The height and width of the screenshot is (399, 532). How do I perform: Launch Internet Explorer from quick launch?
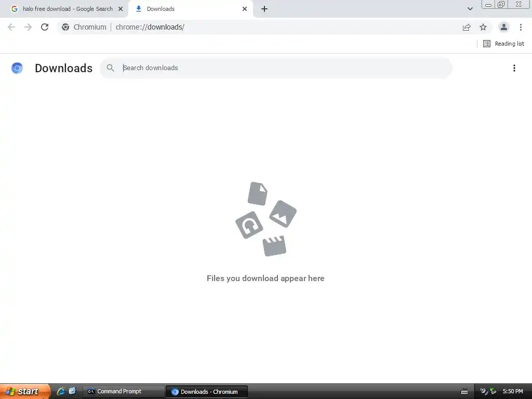tap(61, 391)
